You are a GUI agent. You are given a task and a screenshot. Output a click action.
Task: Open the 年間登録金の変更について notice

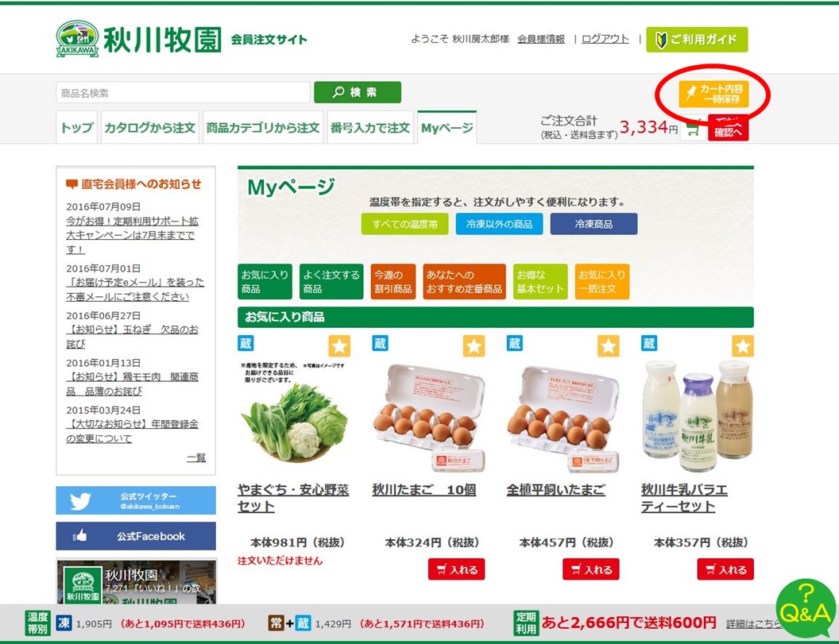[132, 431]
